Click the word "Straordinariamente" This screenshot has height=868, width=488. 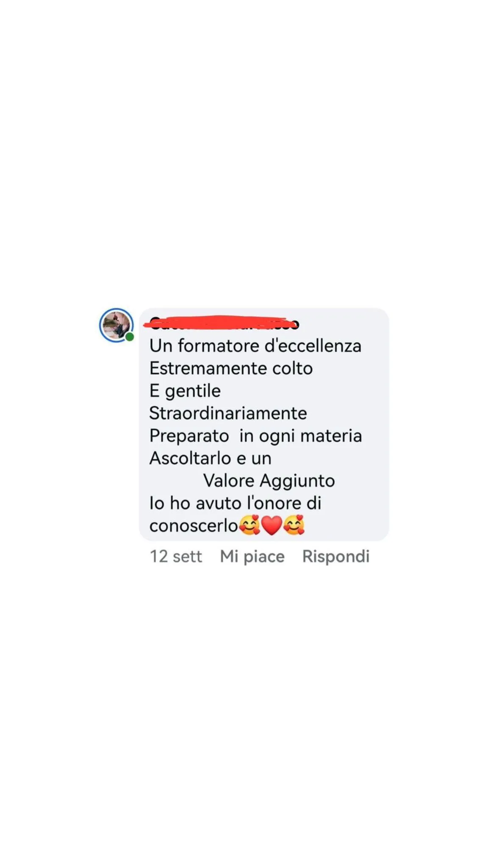point(228,413)
